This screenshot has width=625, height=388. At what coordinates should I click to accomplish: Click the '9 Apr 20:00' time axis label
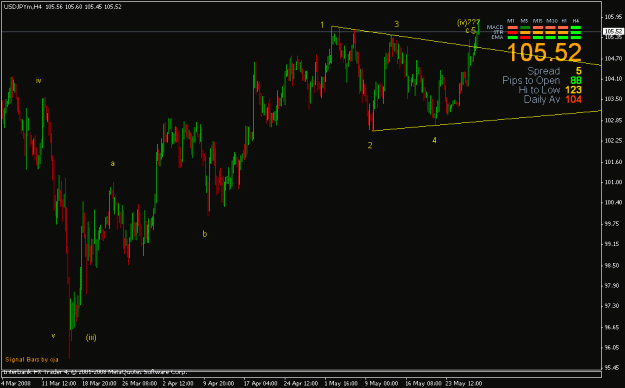(x=218, y=384)
